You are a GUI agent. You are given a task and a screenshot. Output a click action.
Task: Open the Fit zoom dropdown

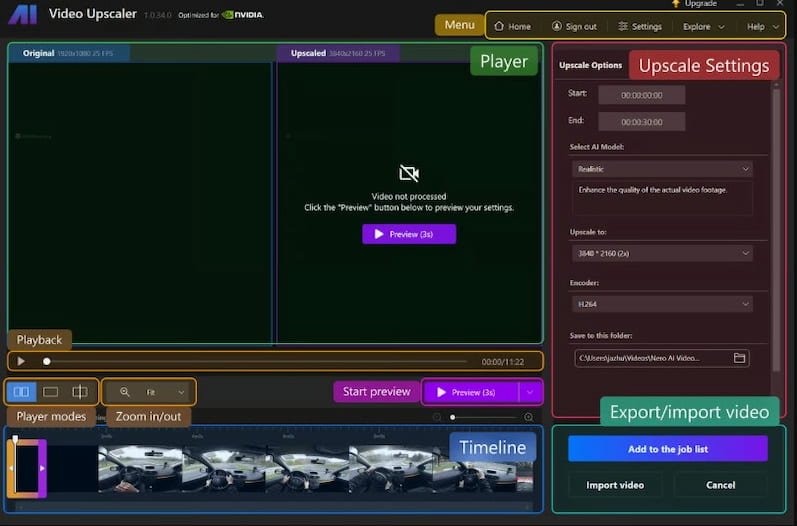click(165, 392)
